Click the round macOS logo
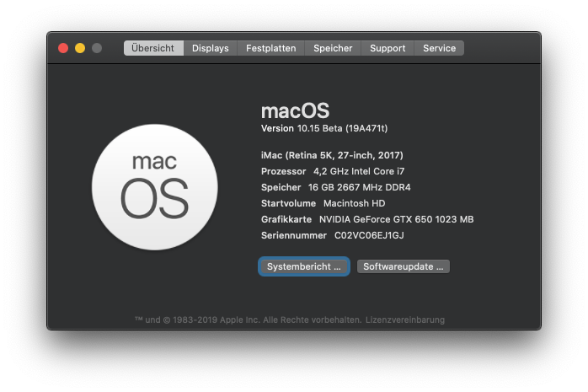588x392 pixels. [154, 187]
